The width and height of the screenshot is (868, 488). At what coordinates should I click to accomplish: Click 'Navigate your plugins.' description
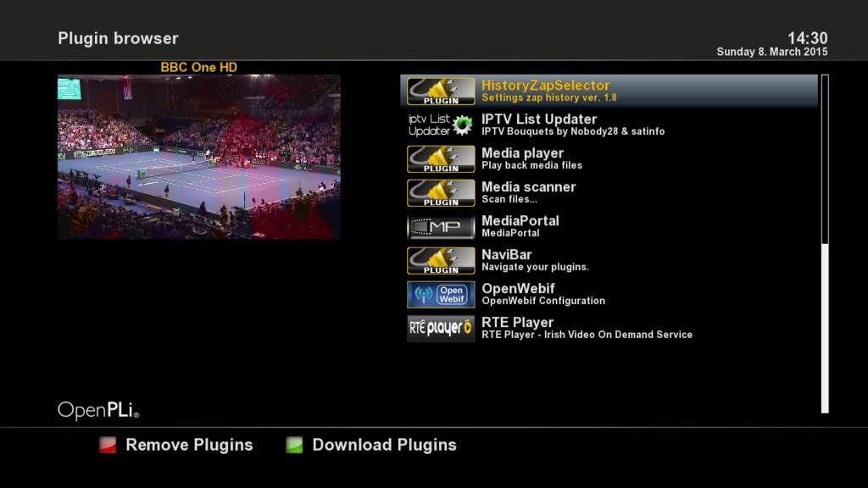pyautogui.click(x=535, y=267)
